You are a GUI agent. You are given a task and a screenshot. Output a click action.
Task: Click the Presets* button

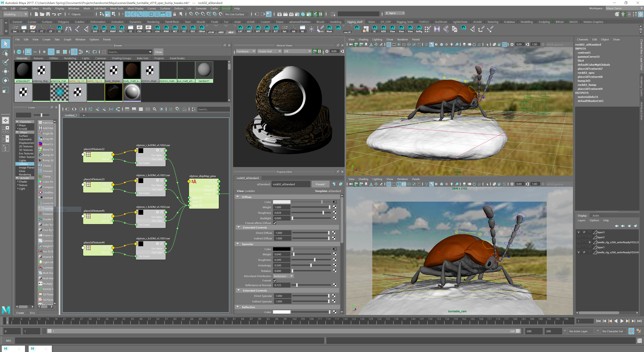click(320, 184)
